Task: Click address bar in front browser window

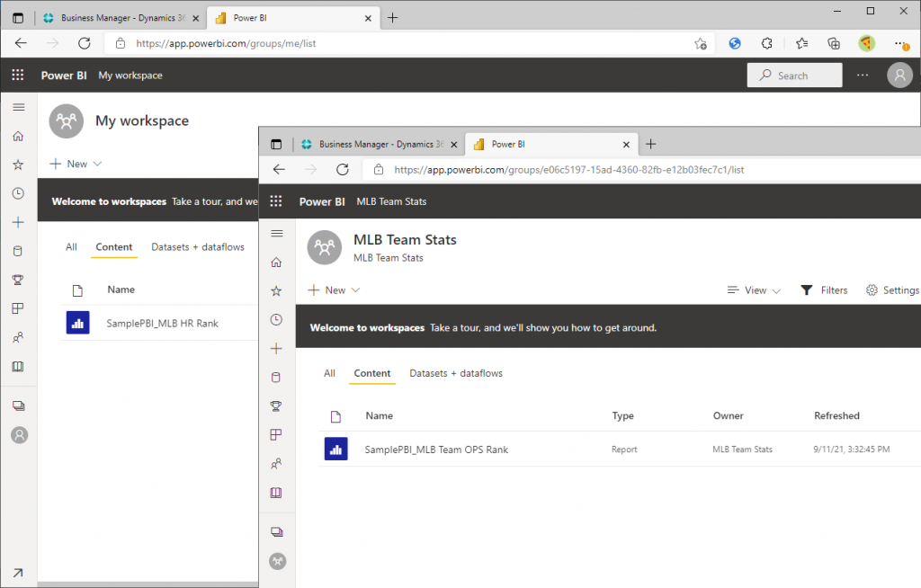Action: [x=640, y=170]
